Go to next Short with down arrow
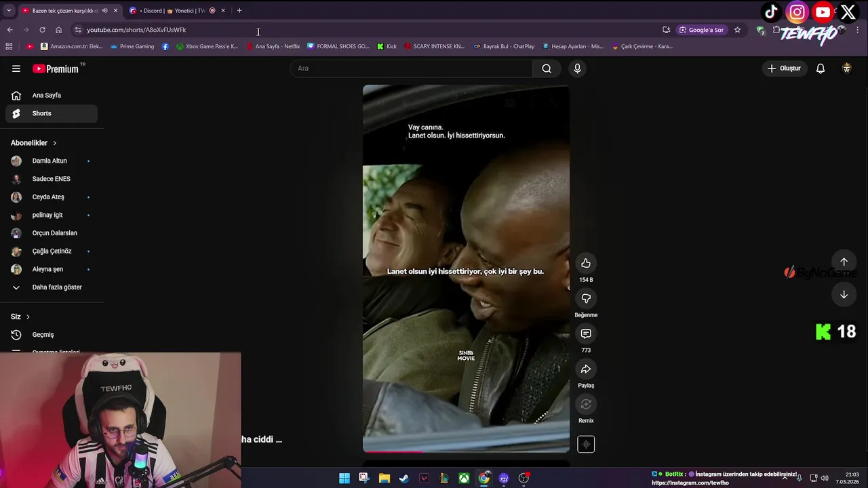This screenshot has width=868, height=488. coord(844,294)
